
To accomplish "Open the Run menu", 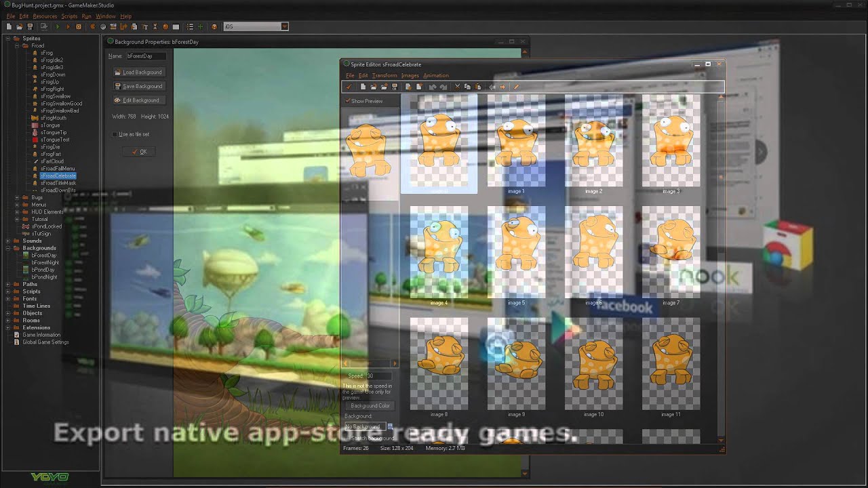I will coord(86,16).
